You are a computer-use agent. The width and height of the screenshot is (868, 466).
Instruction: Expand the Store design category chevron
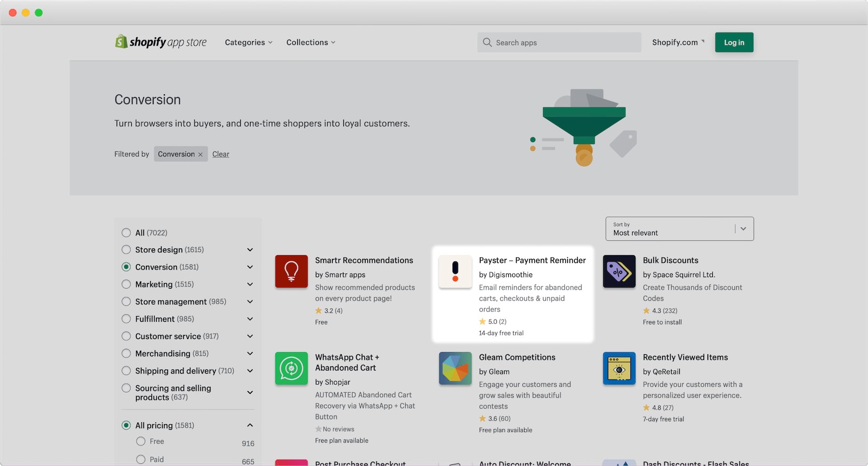250,250
